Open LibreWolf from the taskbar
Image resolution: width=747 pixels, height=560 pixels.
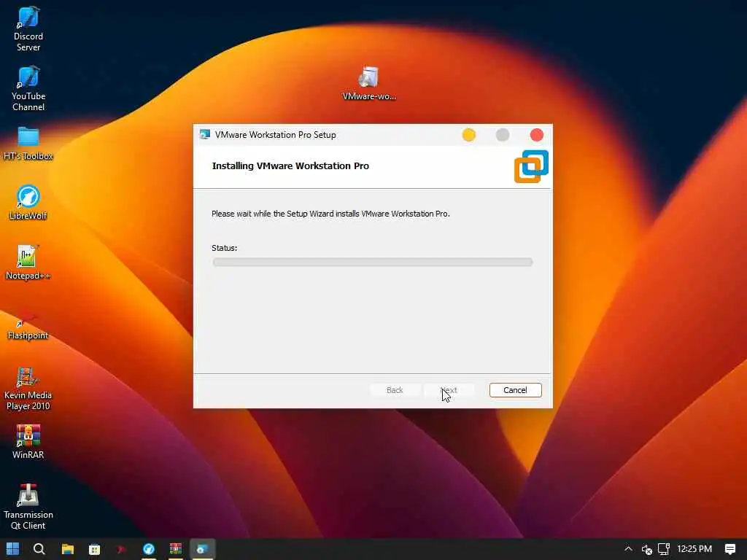coord(149,549)
